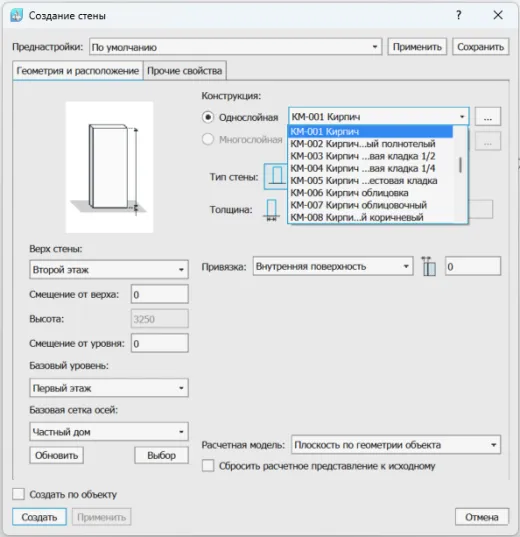The width and height of the screenshot is (520, 537).
Task: Click the thickness icon next to Толщина
Action: (x=271, y=210)
